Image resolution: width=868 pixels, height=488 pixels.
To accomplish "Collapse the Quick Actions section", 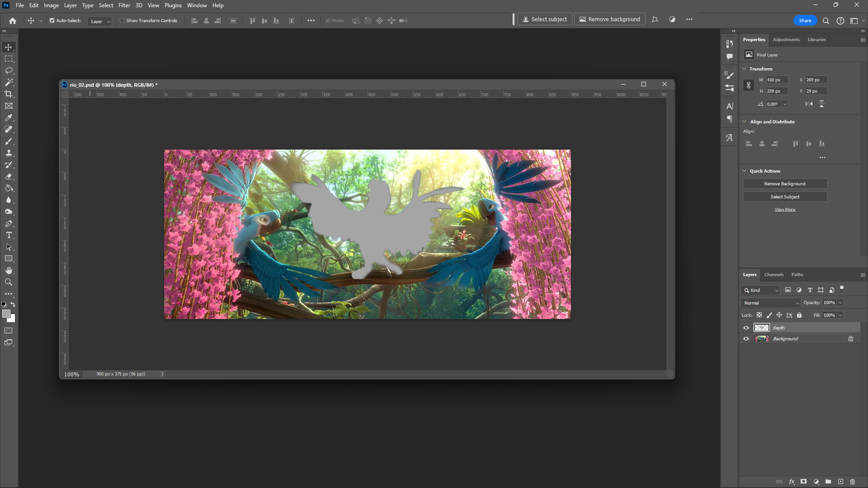I will click(x=745, y=171).
